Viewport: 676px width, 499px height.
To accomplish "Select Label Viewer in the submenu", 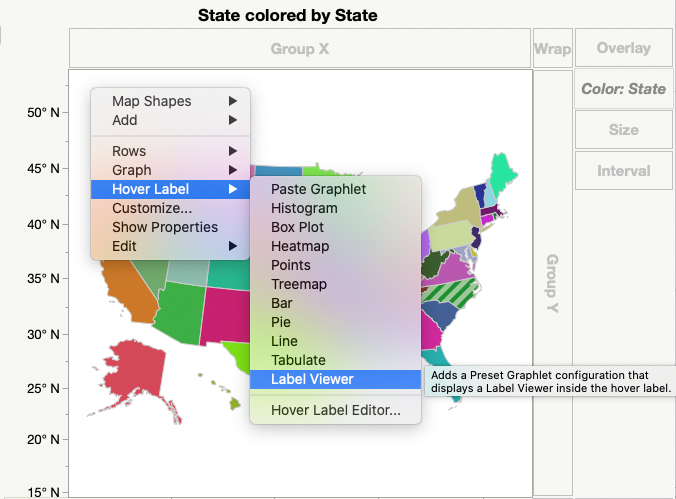I will 311,379.
